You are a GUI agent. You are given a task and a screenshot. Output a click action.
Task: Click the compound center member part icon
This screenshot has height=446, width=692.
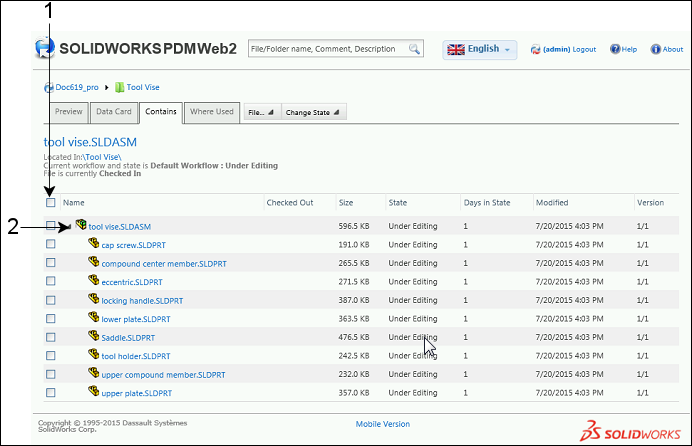(x=94, y=262)
